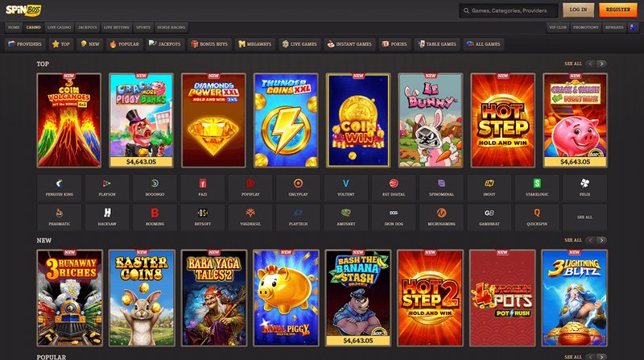Switch to the Live Betting tab
This screenshot has height=360, width=644.
(x=117, y=27)
